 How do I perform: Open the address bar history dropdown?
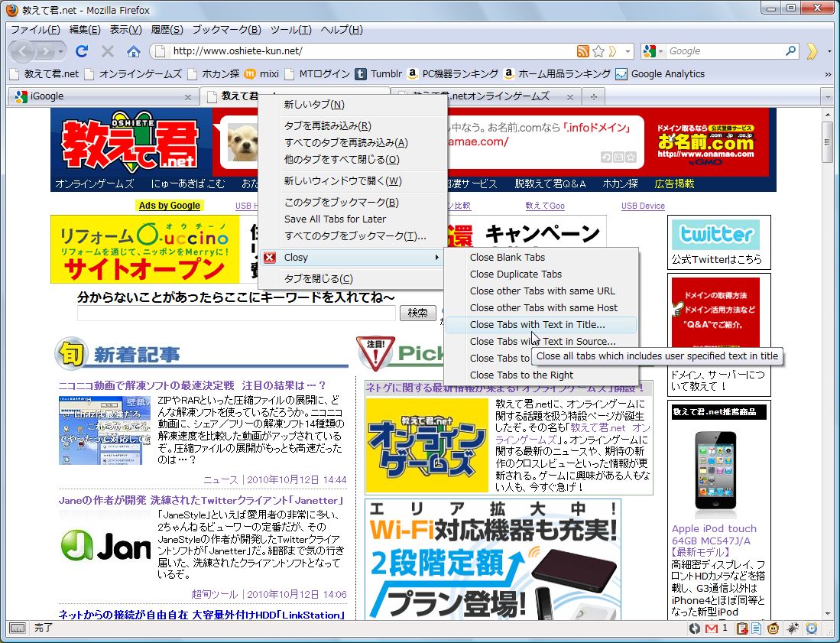628,51
